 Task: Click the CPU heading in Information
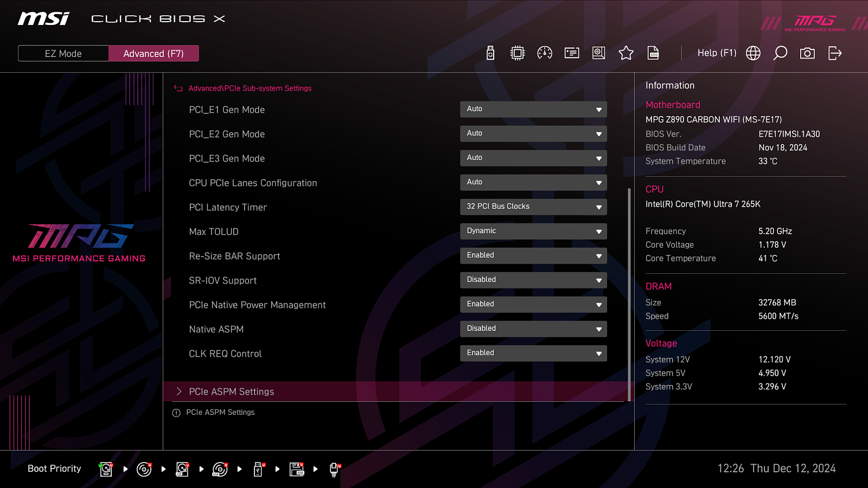pyautogui.click(x=654, y=189)
